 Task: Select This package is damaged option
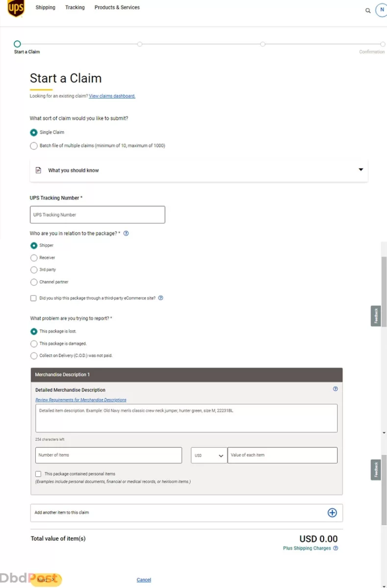click(x=34, y=343)
